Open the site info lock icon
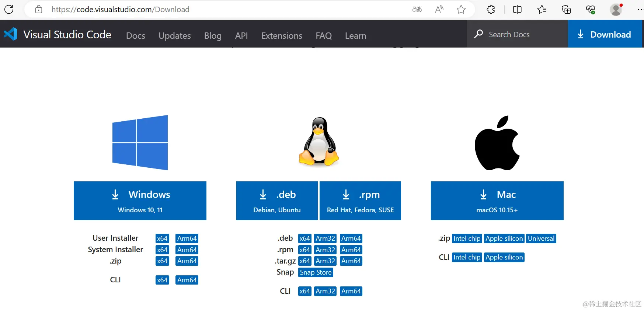The image size is (644, 310). click(x=39, y=9)
